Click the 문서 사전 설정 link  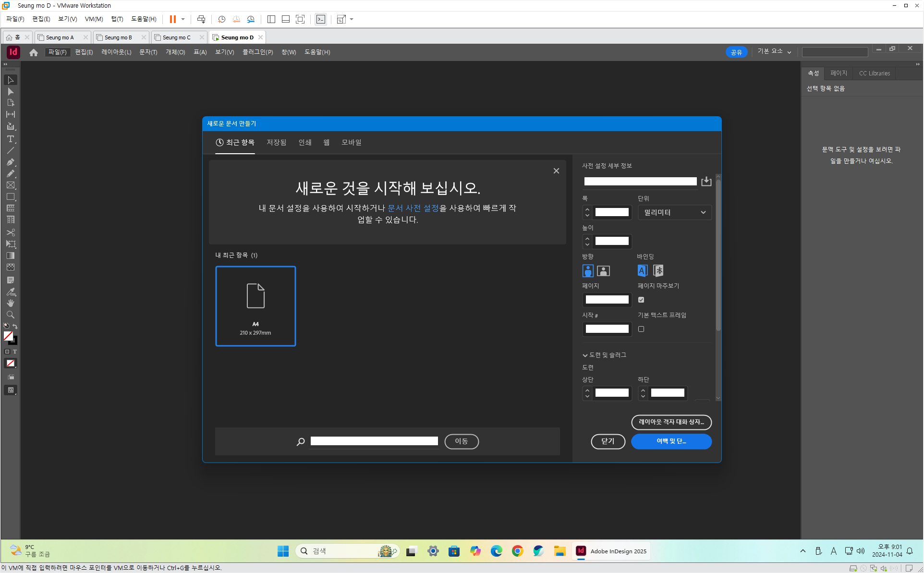click(x=413, y=208)
